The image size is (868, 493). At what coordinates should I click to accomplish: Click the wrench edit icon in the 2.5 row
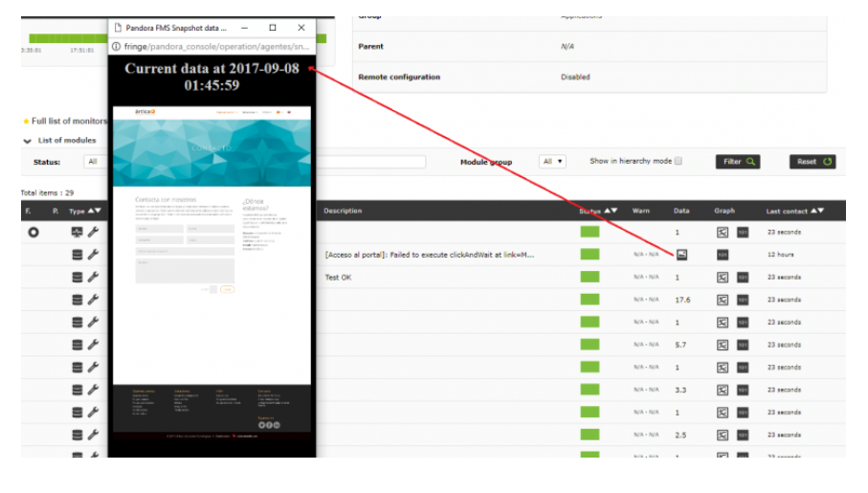pos(93,435)
